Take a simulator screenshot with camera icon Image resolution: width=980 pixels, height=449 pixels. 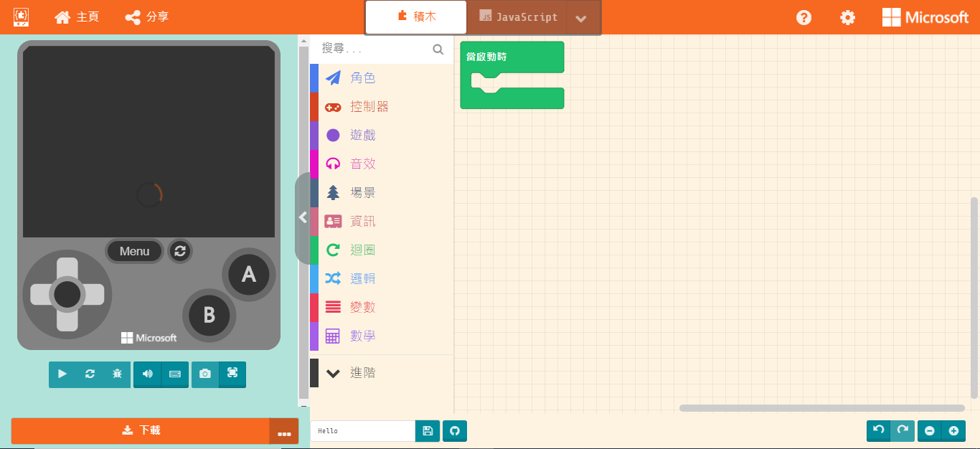tap(205, 374)
